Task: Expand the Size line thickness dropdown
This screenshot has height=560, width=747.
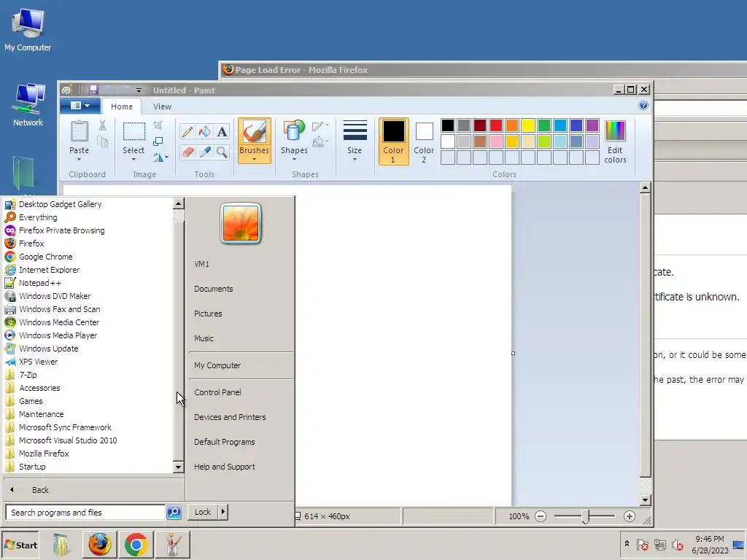Action: 355,159
